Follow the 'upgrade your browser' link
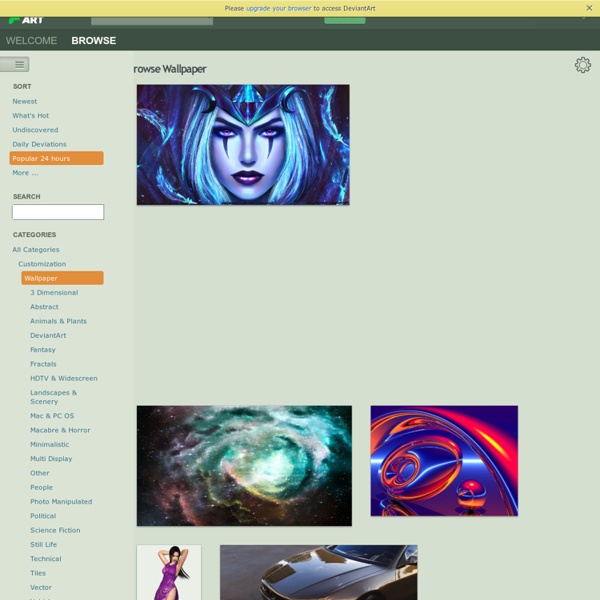 click(x=279, y=8)
